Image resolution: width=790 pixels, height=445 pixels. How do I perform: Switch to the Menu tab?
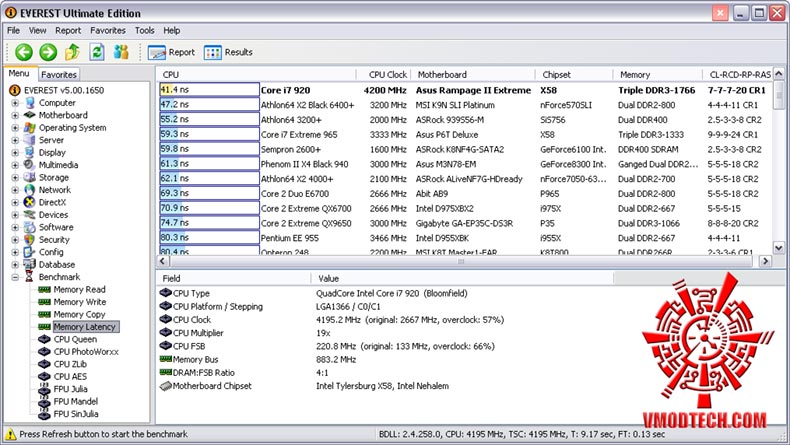tap(19, 74)
